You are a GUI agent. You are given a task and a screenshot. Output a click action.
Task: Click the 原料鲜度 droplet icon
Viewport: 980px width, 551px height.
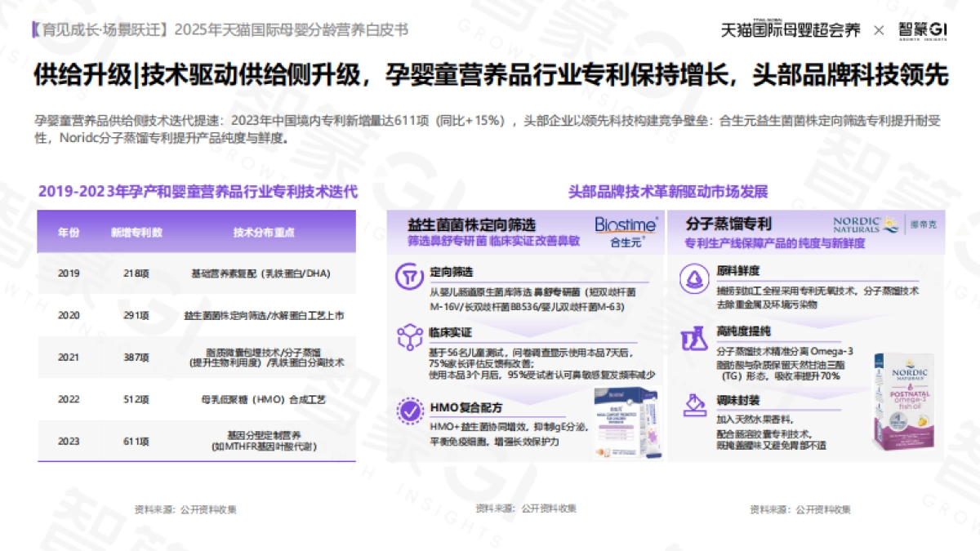[x=695, y=278]
